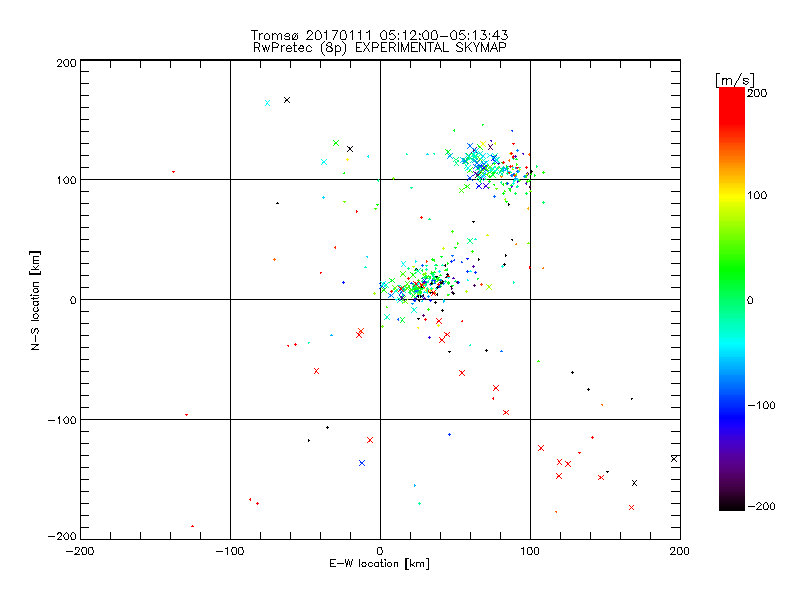Click the colorbar tick label '200'

757,93
